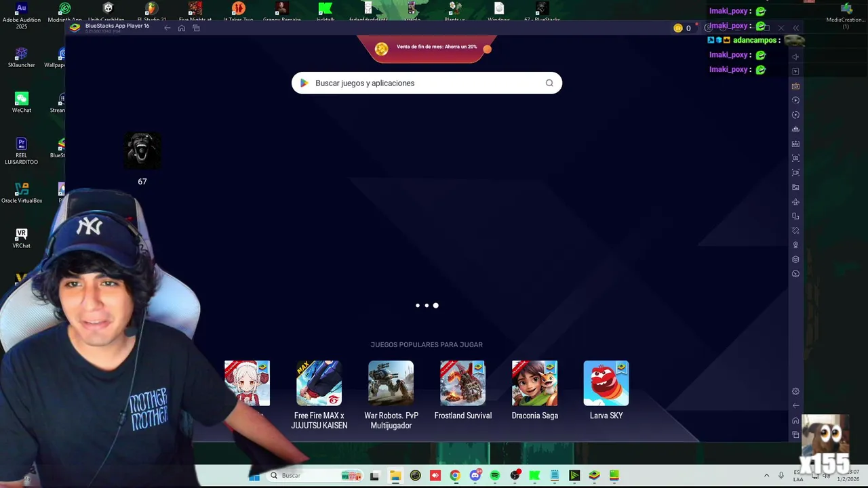Screen dimensions: 868x488
Task: Click the Buscar juegos y aplicaciones search field
Action: pyautogui.click(x=427, y=83)
